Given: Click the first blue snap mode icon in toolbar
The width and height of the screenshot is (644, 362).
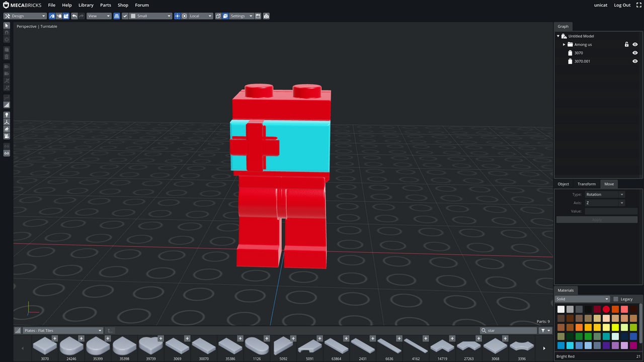Looking at the screenshot, I should (52, 16).
